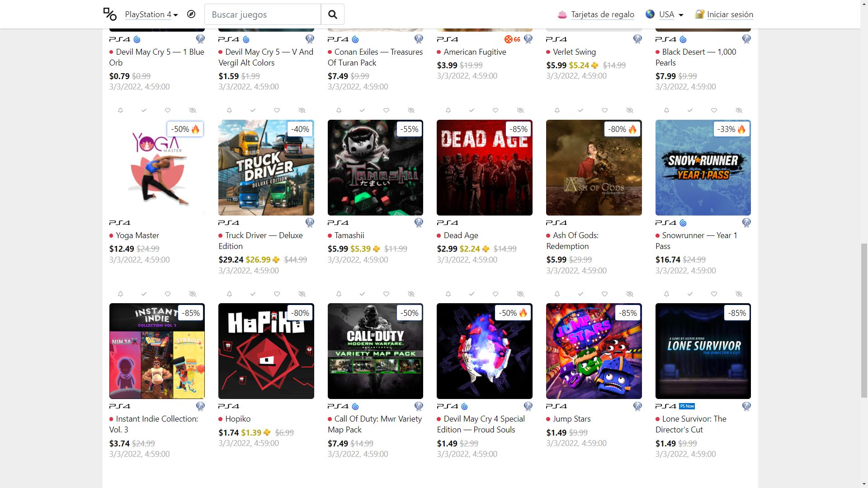Screen dimensions: 868x488
Task: Toggle the hide eye icon above Ash Of Gods
Action: point(630,110)
